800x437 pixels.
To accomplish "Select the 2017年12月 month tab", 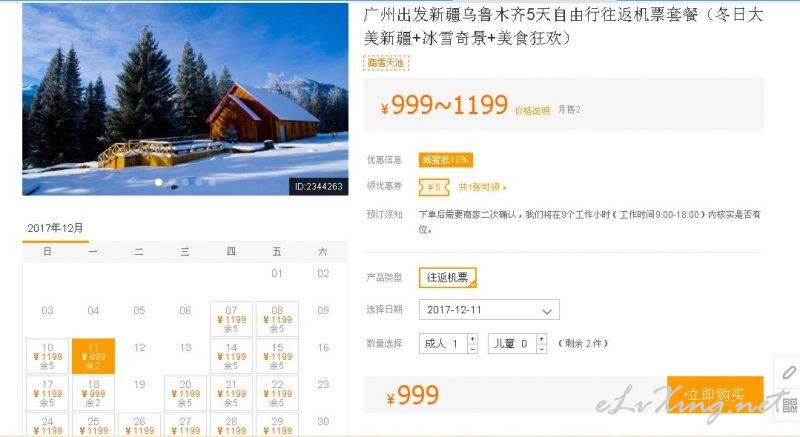I will tap(56, 228).
